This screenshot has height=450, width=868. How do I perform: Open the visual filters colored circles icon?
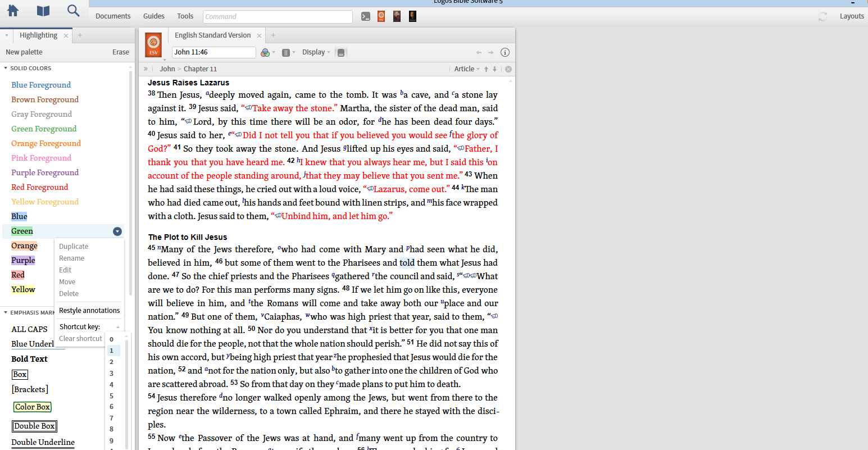click(265, 52)
